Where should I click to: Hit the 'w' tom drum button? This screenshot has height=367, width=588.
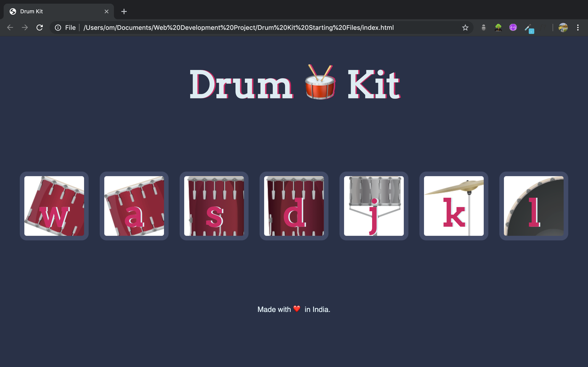coord(54,206)
